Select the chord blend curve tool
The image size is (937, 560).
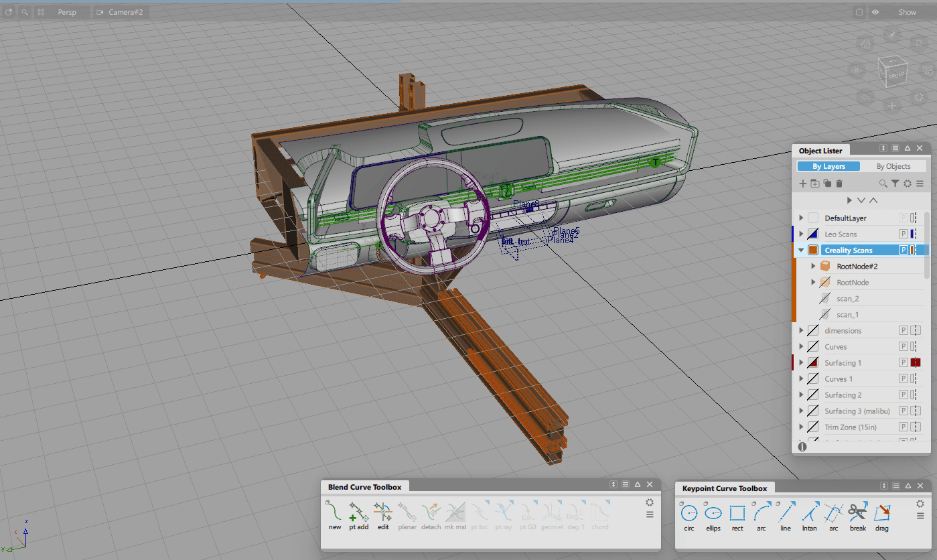tap(599, 514)
